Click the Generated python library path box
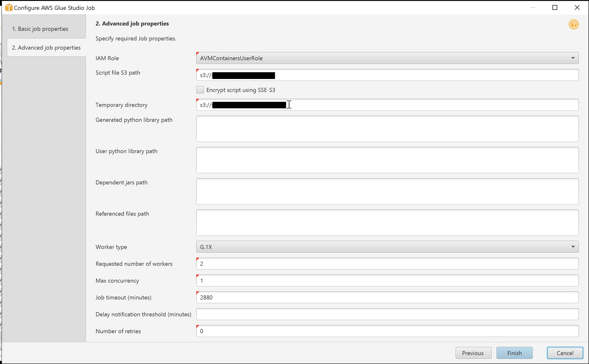 tap(385, 129)
